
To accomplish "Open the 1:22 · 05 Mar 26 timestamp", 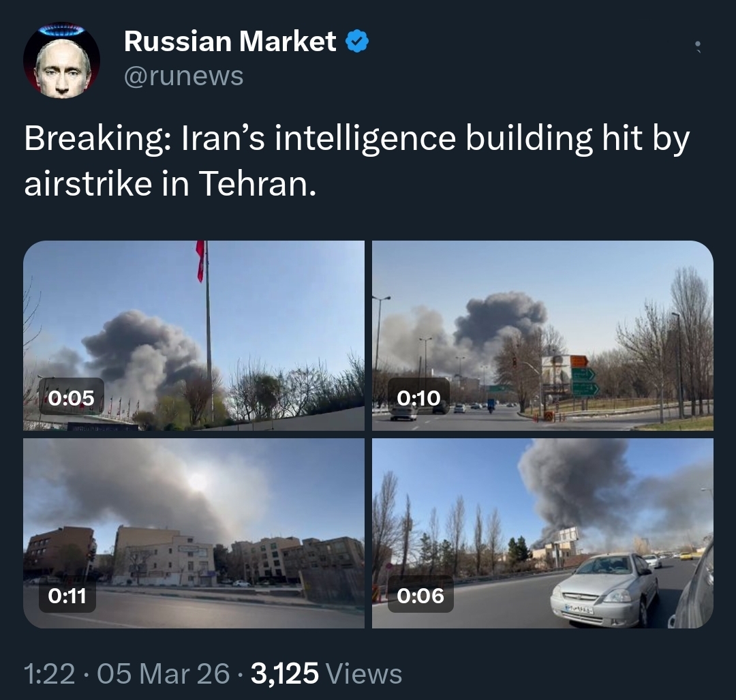I will [x=127, y=673].
